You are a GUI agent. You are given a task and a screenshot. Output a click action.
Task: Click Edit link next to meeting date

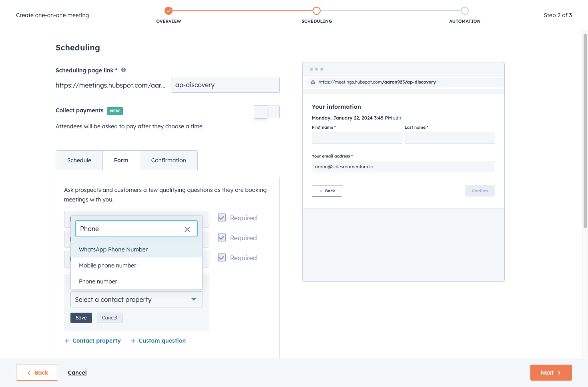(x=397, y=118)
